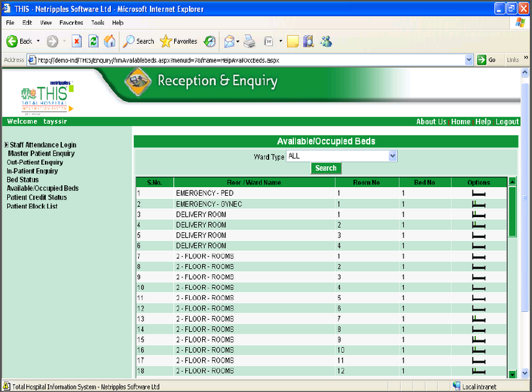Open Patient Credit Status in the sidebar

tap(37, 198)
